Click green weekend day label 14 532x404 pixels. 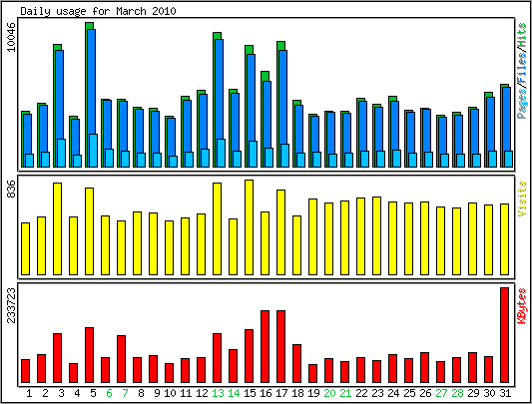234,393
